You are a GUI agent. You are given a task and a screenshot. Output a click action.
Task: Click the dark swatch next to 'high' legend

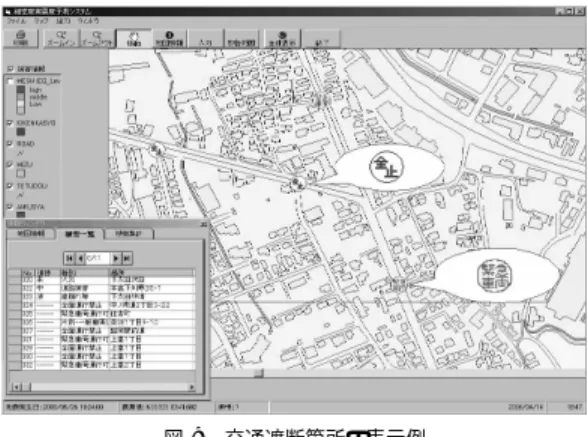(21, 90)
